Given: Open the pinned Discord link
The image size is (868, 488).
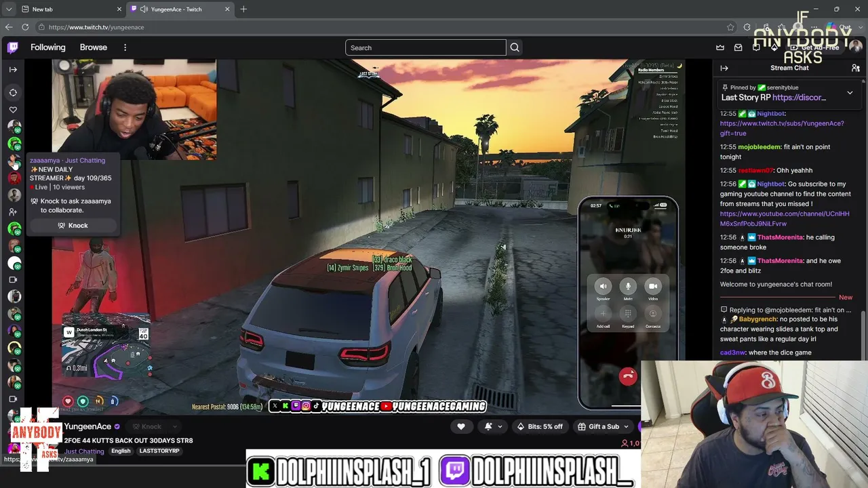Looking at the screenshot, I should [x=799, y=98].
